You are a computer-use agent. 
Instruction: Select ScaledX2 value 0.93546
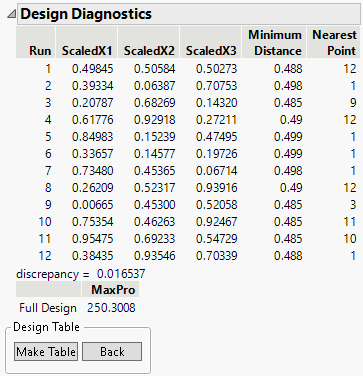155,256
